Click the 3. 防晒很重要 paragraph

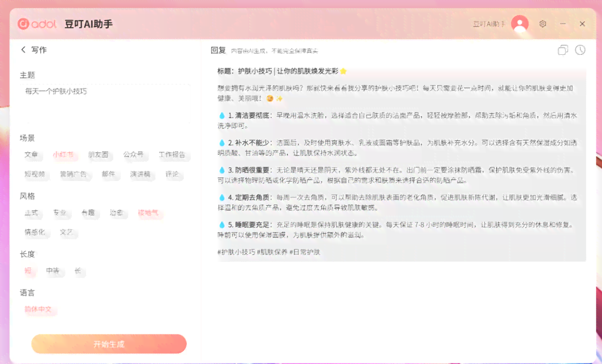(x=397, y=175)
